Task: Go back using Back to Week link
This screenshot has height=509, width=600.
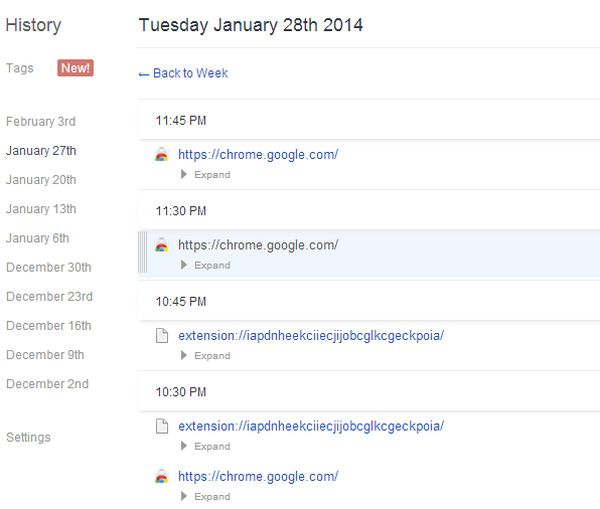Action: coord(183,73)
